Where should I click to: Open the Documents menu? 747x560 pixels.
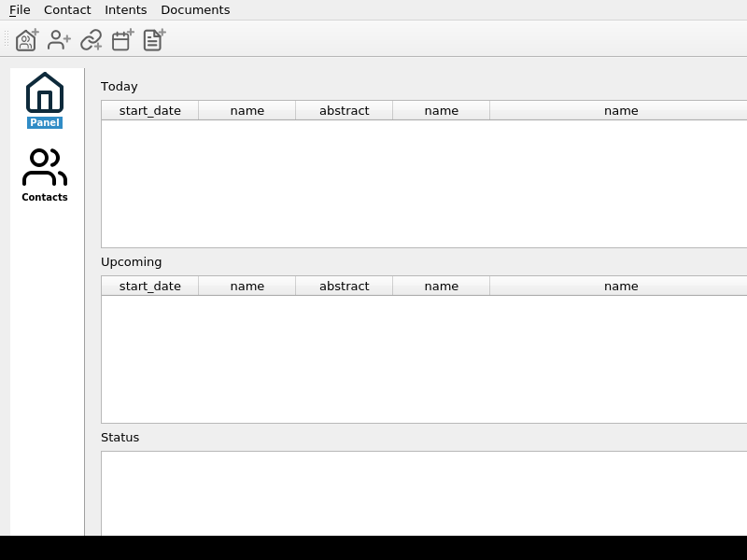point(195,10)
